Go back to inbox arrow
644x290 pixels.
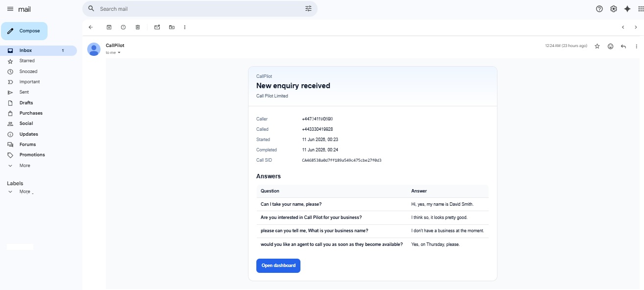pos(91,27)
